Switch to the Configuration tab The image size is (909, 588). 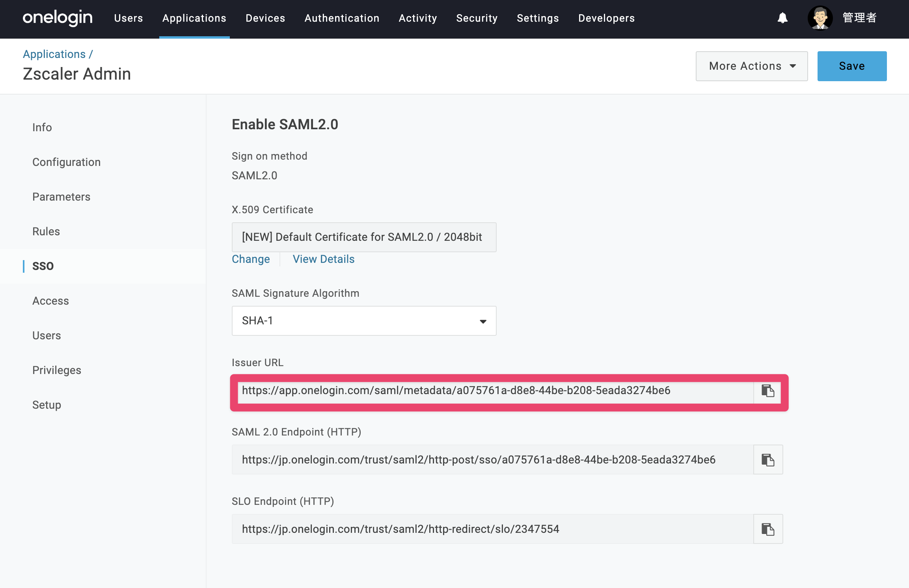coord(67,162)
